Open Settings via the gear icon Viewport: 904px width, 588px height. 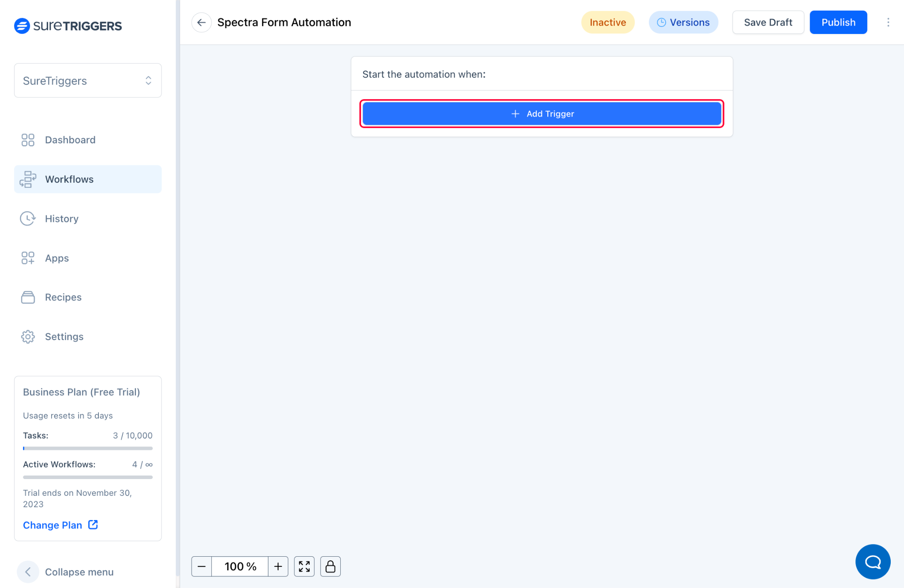28,337
